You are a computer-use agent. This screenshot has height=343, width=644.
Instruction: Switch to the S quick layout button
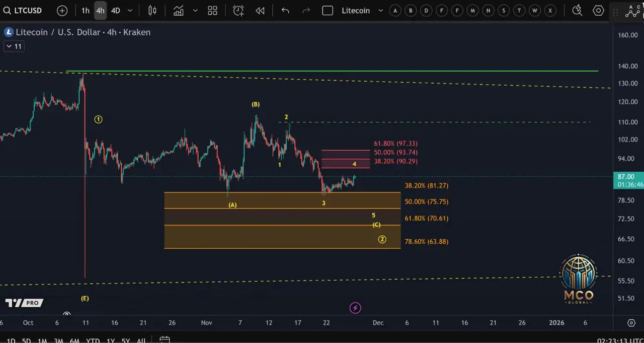[x=504, y=11]
